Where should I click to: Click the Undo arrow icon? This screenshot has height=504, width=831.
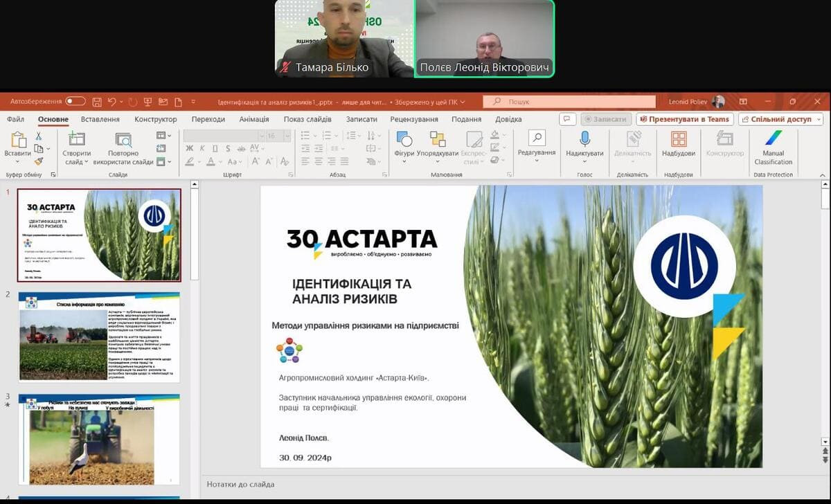pyautogui.click(x=112, y=102)
